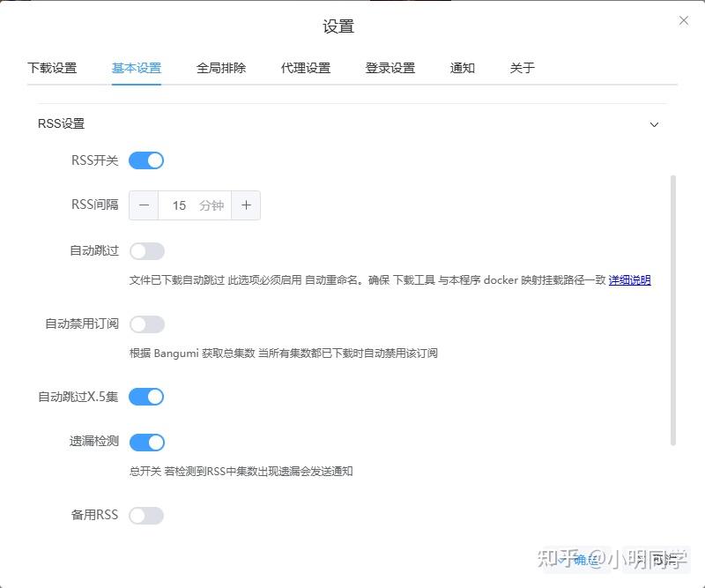Open the 全局排除 tab

coord(220,67)
